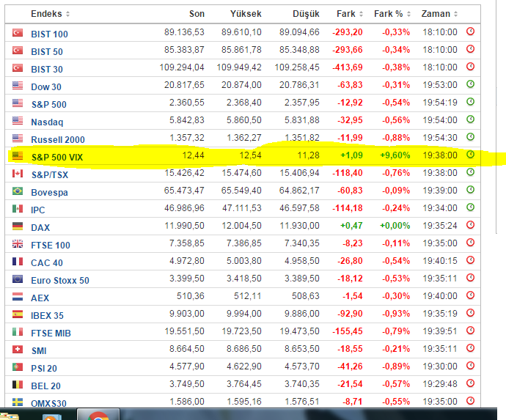506x420 pixels.
Task: Open the IBEX 35 index link
Action: coord(47,315)
